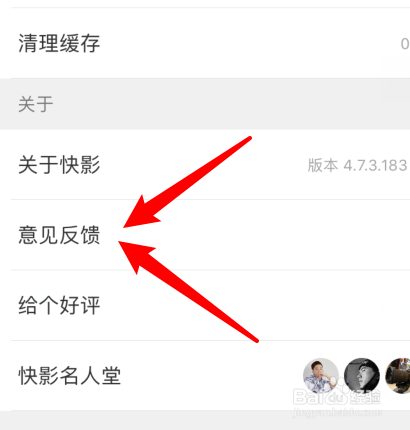Click the Baidu paw logo watermark

point(335,396)
